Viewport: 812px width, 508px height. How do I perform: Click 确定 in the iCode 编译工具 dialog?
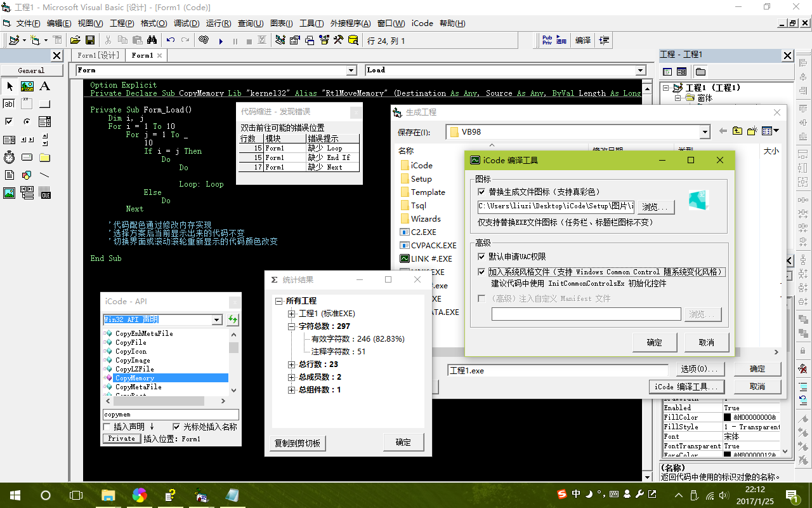655,342
